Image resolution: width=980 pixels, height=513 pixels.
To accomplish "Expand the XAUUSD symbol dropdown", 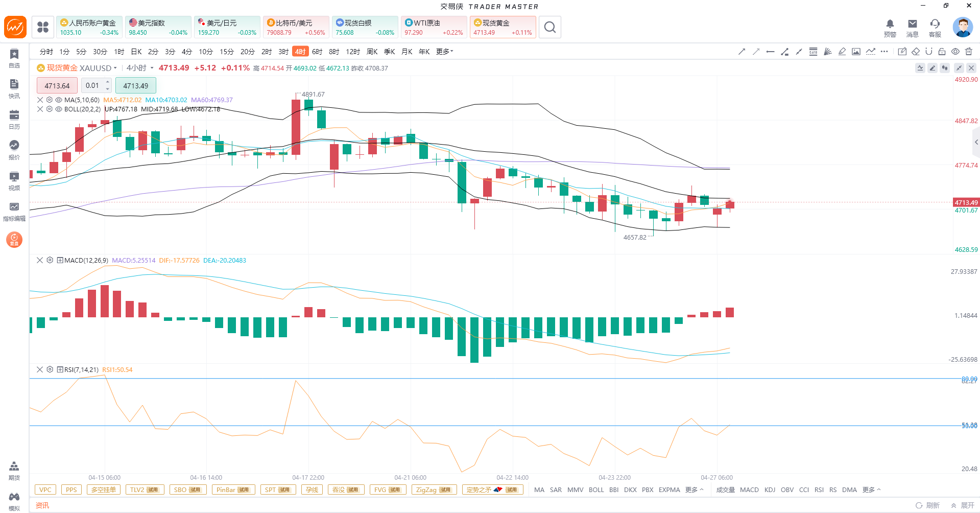I will [115, 68].
